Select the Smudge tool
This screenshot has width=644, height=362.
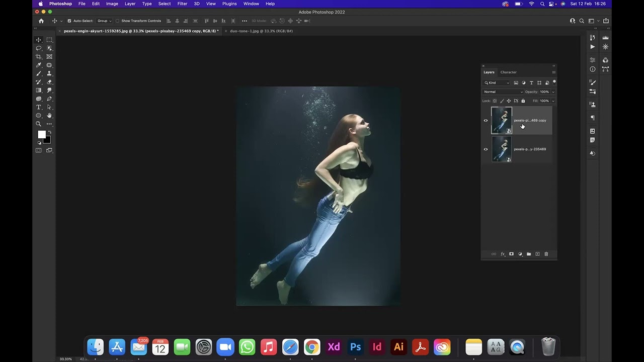pyautogui.click(x=49, y=90)
